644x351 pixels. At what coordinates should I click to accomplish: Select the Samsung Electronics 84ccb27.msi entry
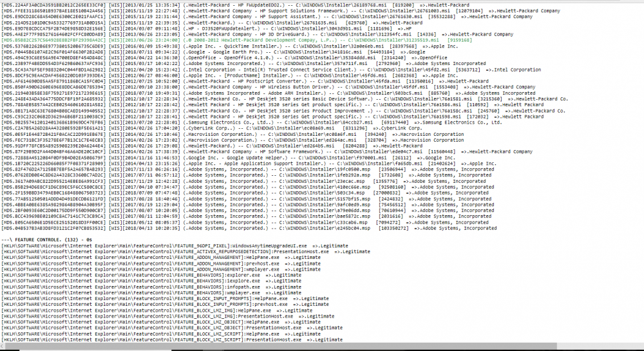[252, 122]
